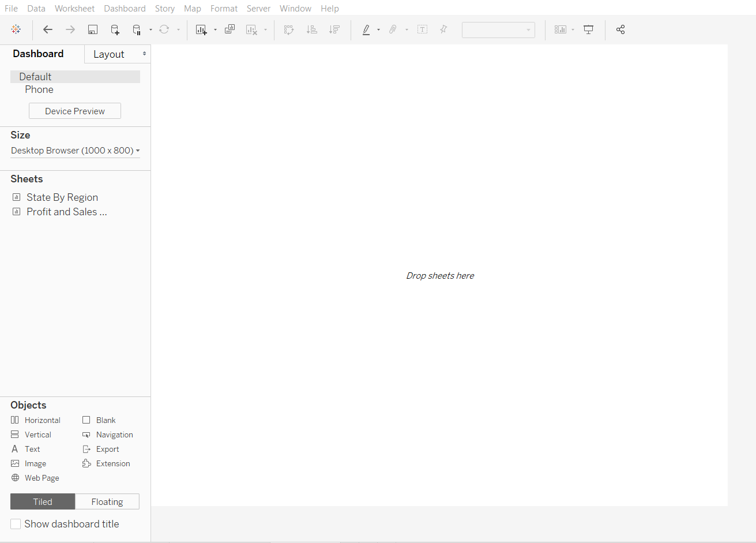Click the Fix axes pin icon
The height and width of the screenshot is (543, 756).
pyautogui.click(x=443, y=29)
